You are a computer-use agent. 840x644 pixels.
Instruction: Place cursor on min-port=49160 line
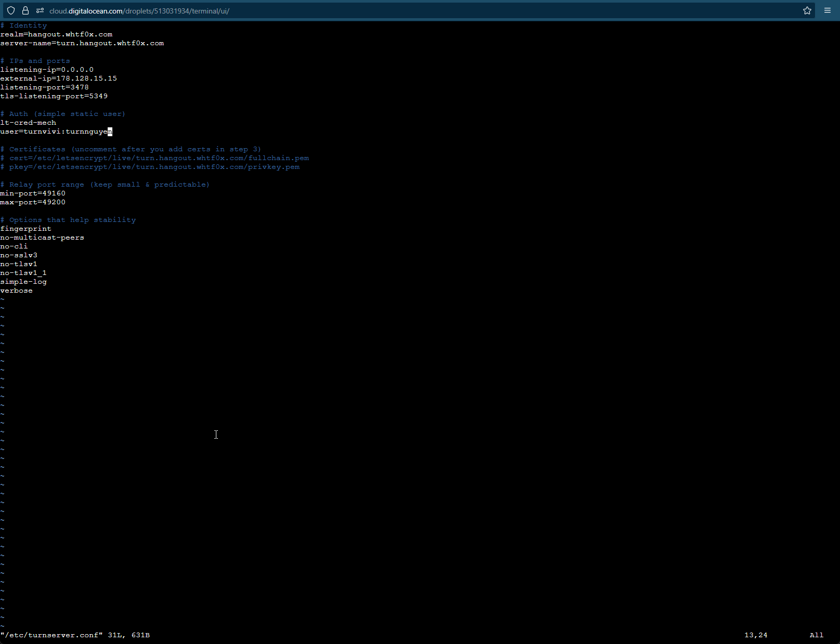click(33, 193)
